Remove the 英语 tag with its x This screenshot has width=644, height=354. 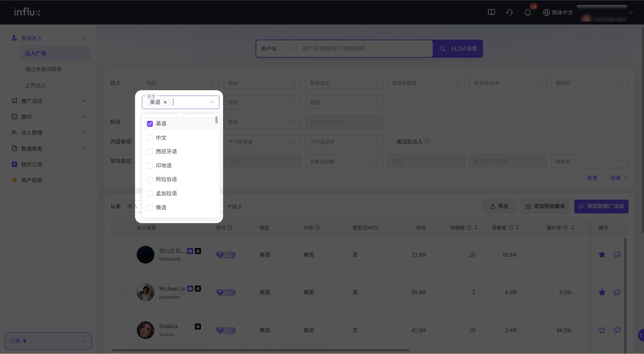point(165,102)
